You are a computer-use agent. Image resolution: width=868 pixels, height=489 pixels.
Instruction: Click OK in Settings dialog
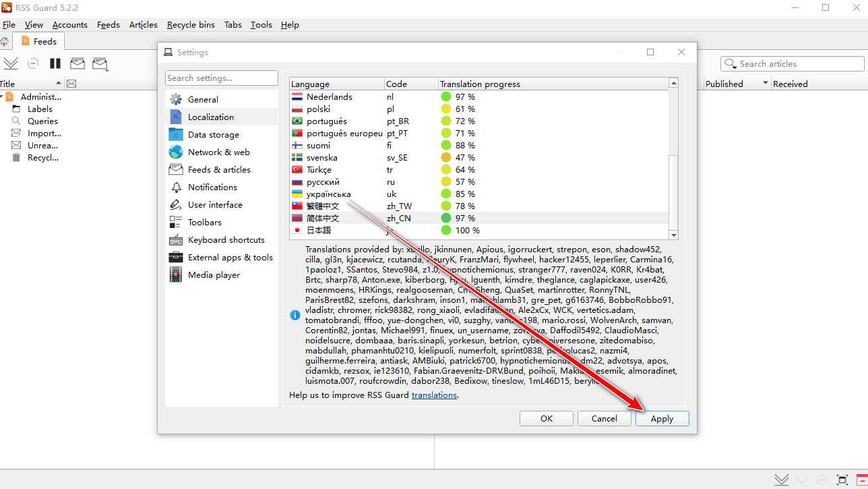coord(547,418)
